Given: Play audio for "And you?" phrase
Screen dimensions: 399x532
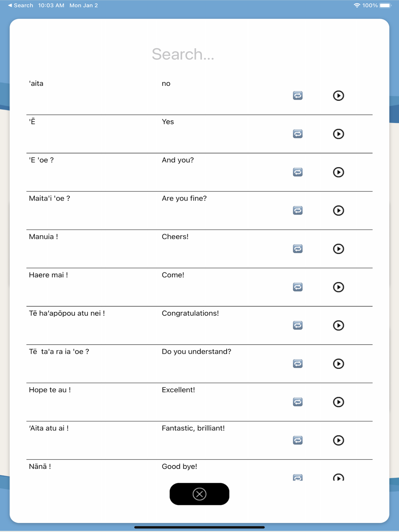Looking at the screenshot, I should [338, 172].
